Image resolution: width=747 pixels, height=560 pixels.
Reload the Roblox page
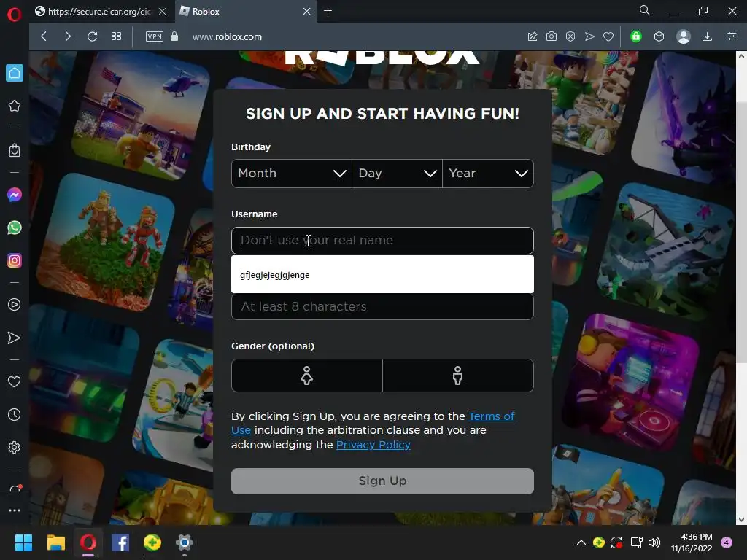point(93,36)
